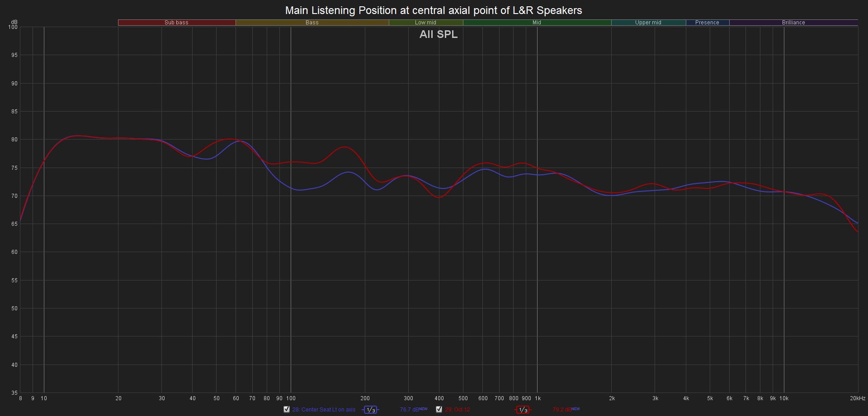
Task: Click the 100 frequency axis label
Action: [291, 398]
